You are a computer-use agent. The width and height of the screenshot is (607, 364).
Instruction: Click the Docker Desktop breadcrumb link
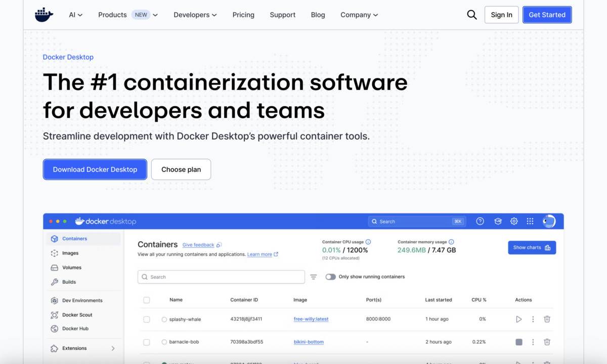click(68, 57)
